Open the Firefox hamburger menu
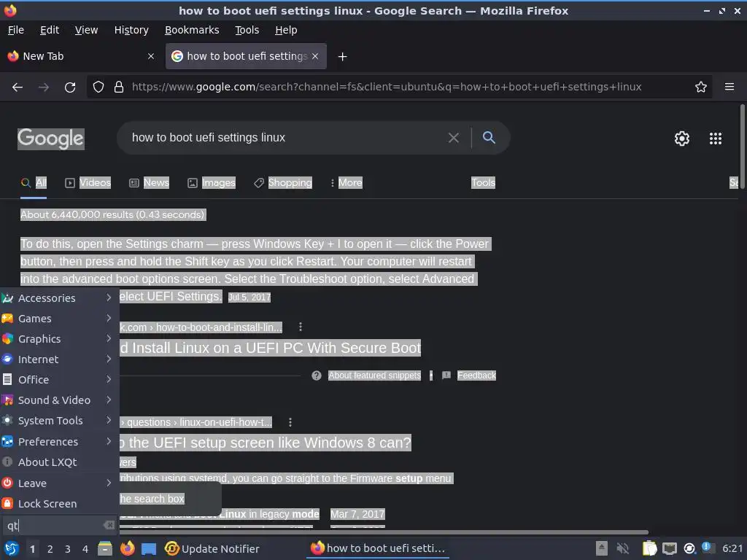747x560 pixels. coord(729,87)
